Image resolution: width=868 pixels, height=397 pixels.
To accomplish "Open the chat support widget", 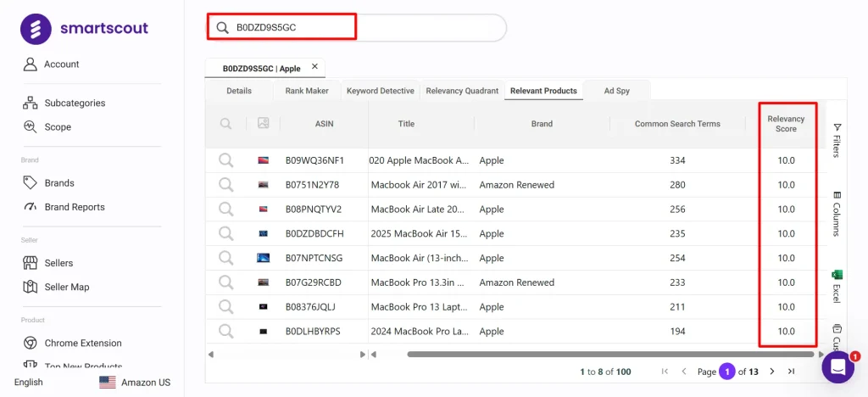I will click(837, 366).
